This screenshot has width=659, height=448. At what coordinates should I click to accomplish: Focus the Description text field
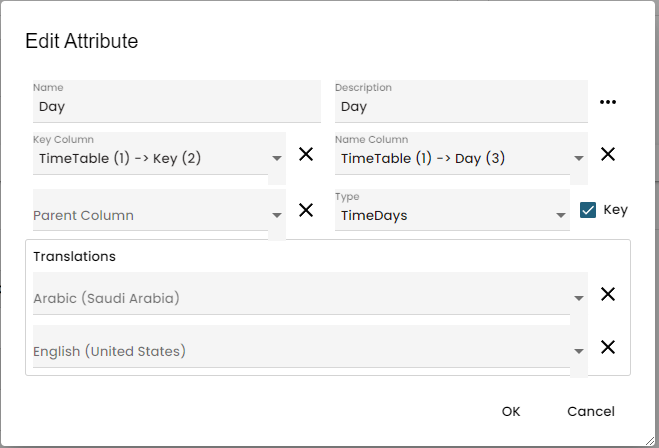(460, 106)
